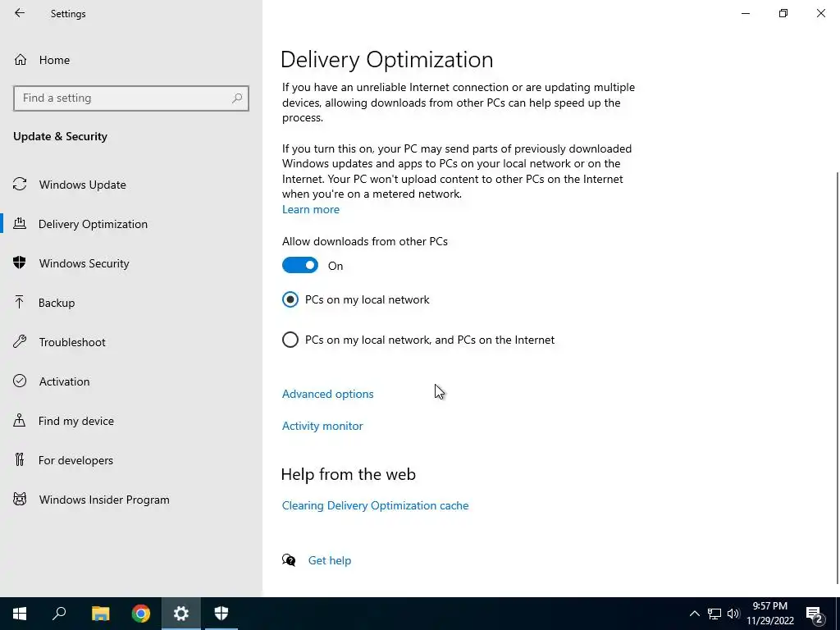Screen dimensions: 840x630
Task: Click the Help from the web heading
Action: coord(348,475)
